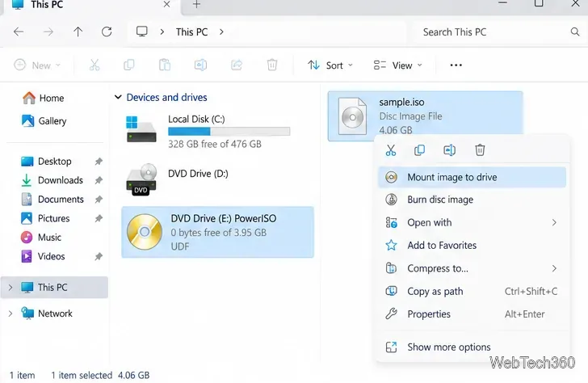Open the Sort dropdown menu
Image resolution: width=588 pixels, height=383 pixels.
tap(330, 65)
